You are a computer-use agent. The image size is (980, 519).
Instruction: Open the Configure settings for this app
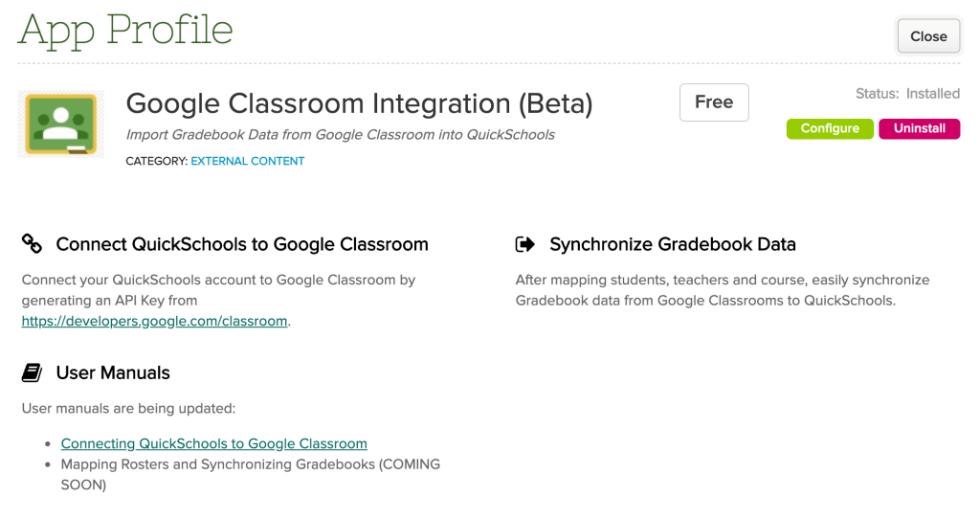point(830,128)
